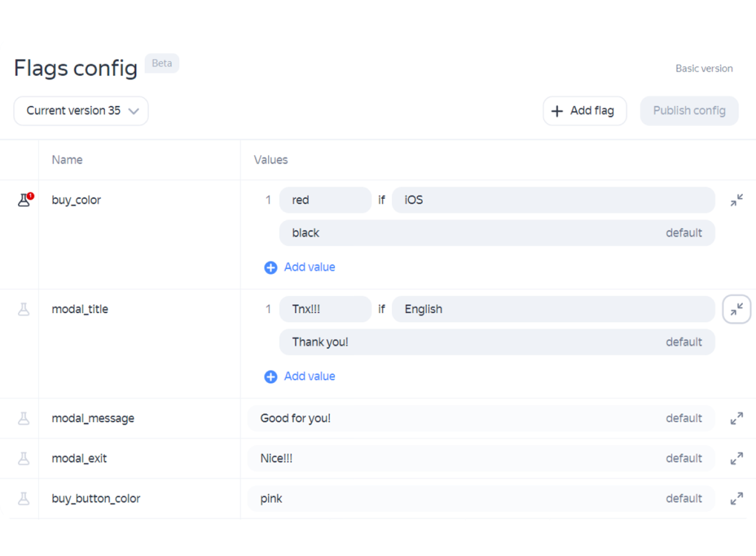Click the flask icon beside modal_exit
The width and height of the screenshot is (756, 556).
tap(23, 459)
